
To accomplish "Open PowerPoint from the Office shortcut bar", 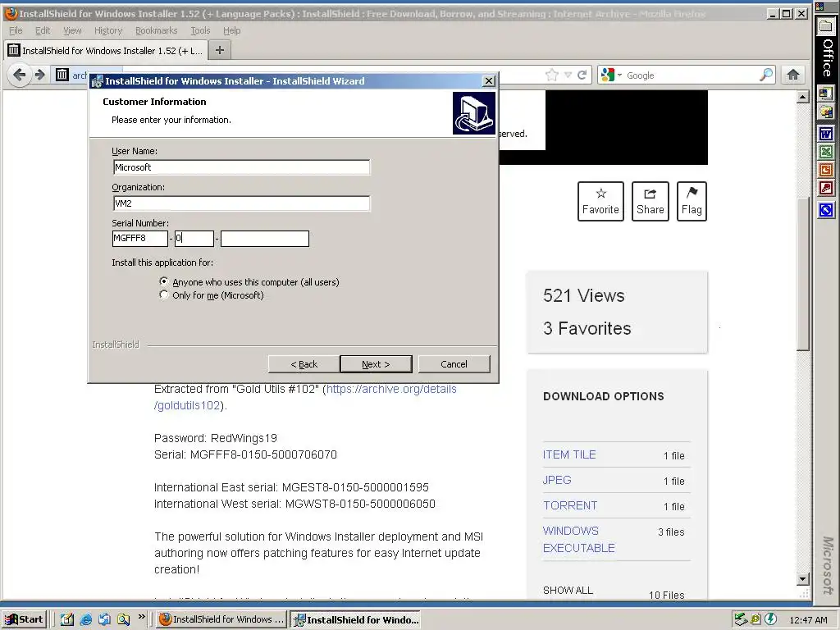I will 825,170.
